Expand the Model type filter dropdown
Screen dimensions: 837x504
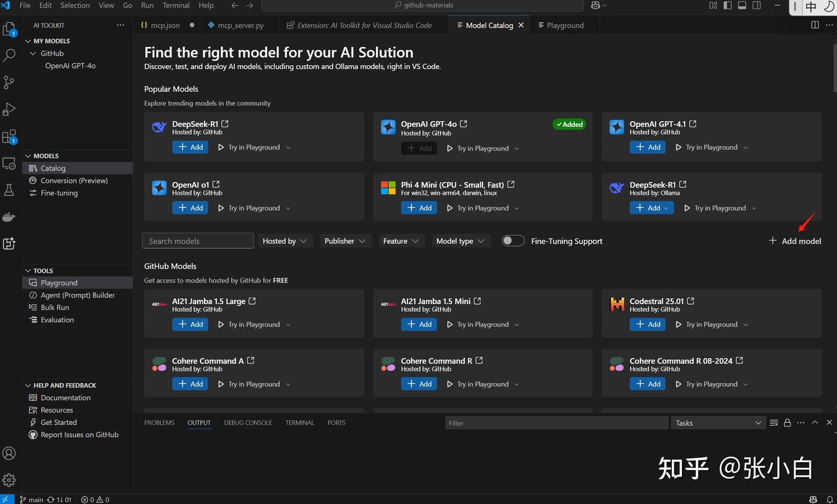pos(460,241)
